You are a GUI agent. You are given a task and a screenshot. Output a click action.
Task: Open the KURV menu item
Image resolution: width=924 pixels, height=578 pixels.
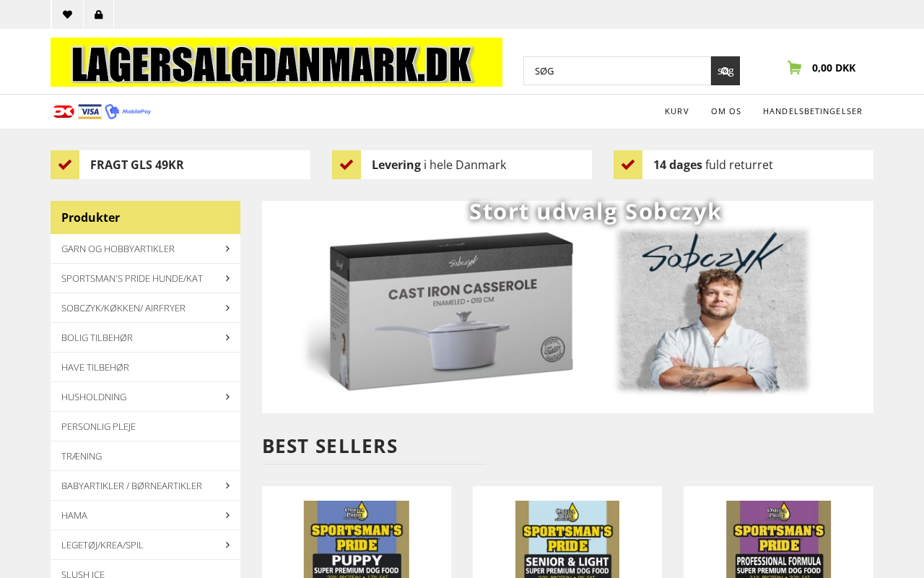[677, 111]
